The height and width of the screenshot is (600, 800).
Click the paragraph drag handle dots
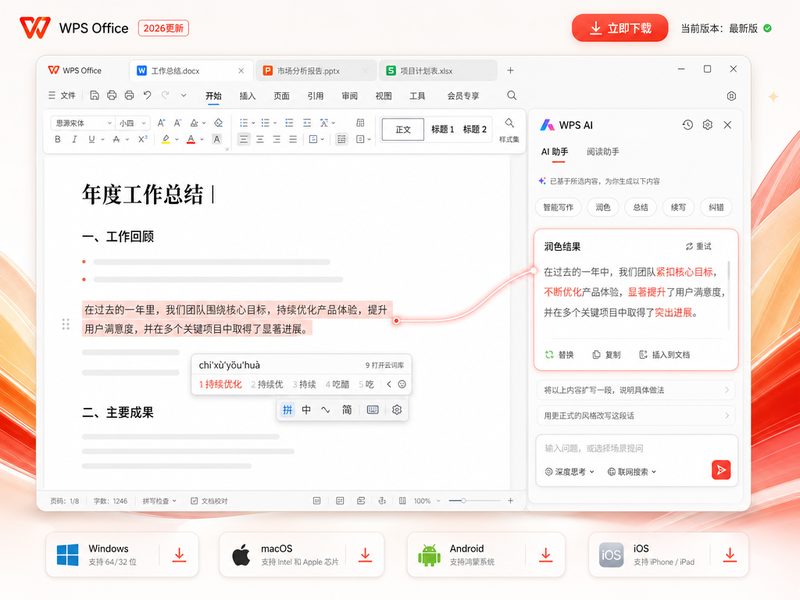click(65, 324)
